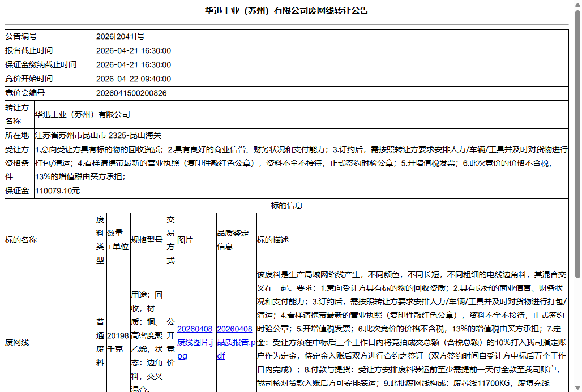Click the 竞价开始时间 label cell
This screenshot has height=392, width=582.
(50, 79)
